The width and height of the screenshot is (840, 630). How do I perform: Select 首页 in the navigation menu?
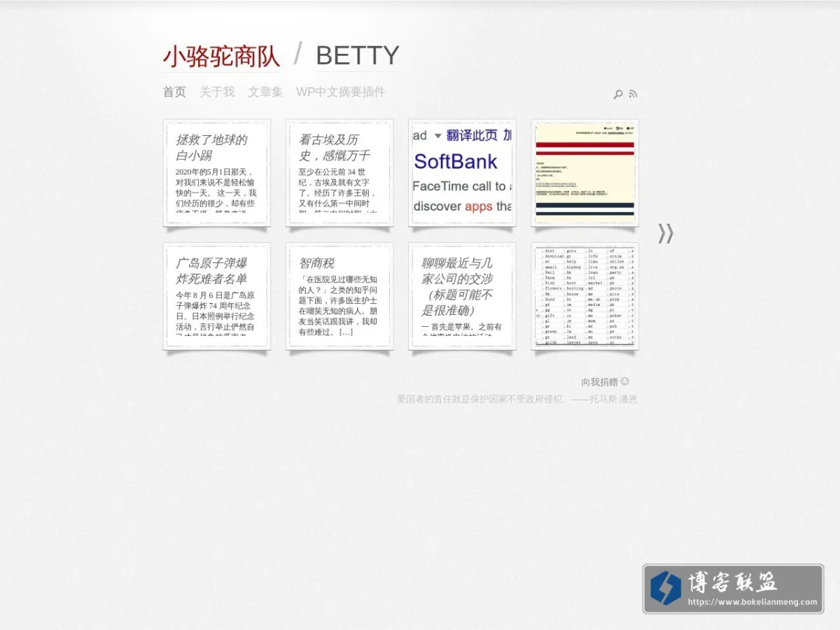pos(174,92)
